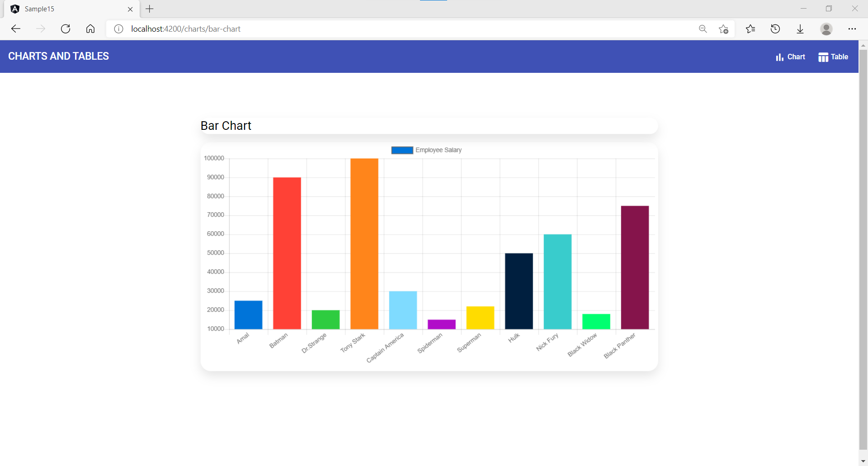The height and width of the screenshot is (466, 868).
Task: Click the page info icon in address bar
Action: click(x=118, y=29)
